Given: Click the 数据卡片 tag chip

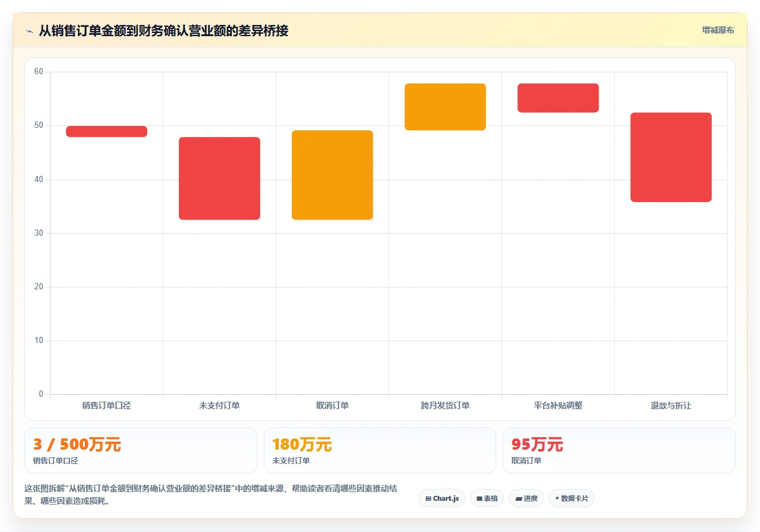Looking at the screenshot, I should (x=572, y=498).
